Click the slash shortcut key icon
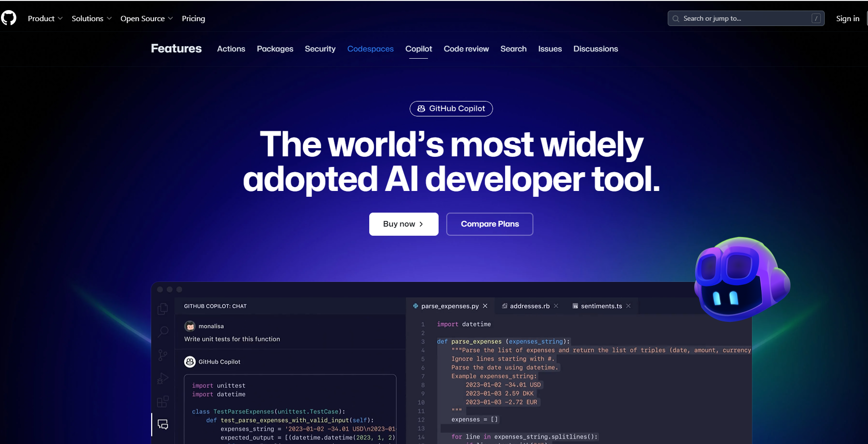Image resolution: width=868 pixels, height=444 pixels. click(816, 18)
